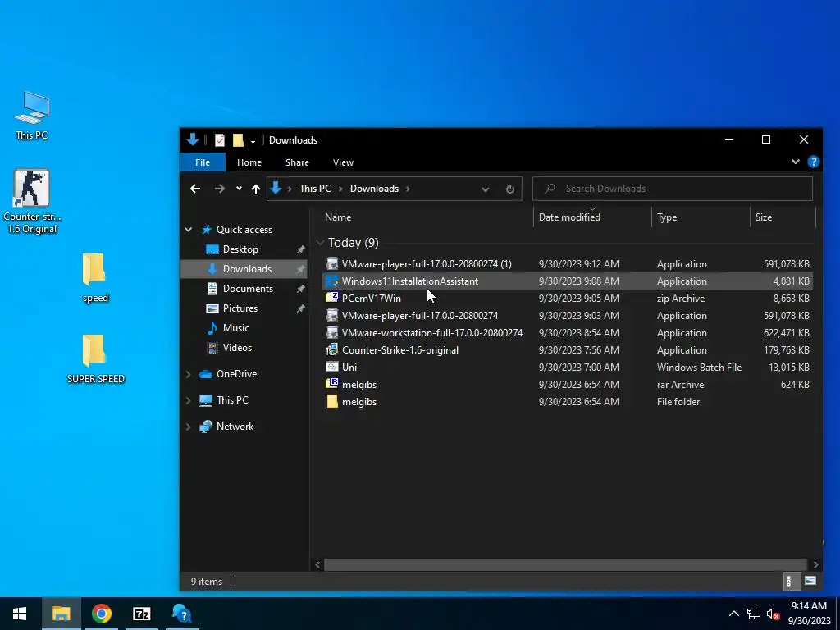Click muted volume tray icon
This screenshot has width=840, height=630.
(773, 614)
